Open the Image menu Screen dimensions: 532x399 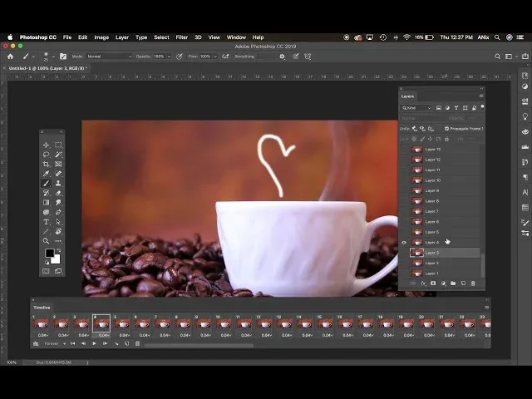[x=101, y=37]
